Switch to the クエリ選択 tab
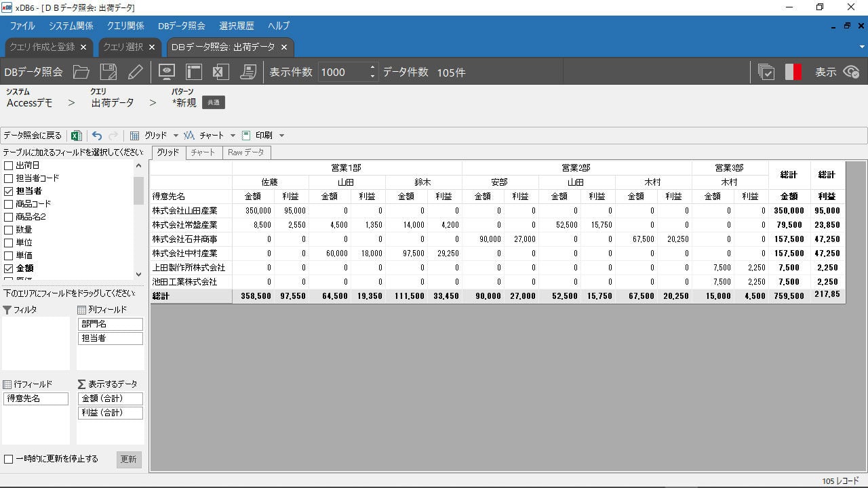Image resolution: width=868 pixels, height=488 pixels. coord(123,47)
